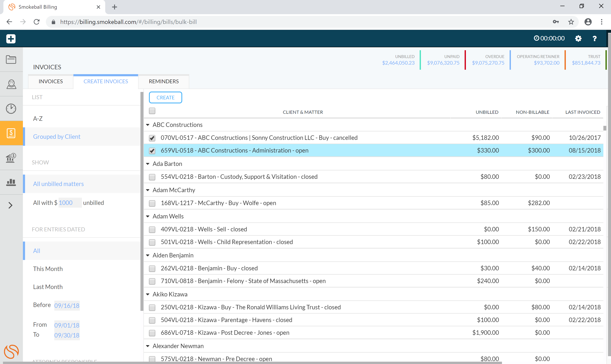Collapse the Ada Barton client group
This screenshot has height=364, width=611.
148,164
